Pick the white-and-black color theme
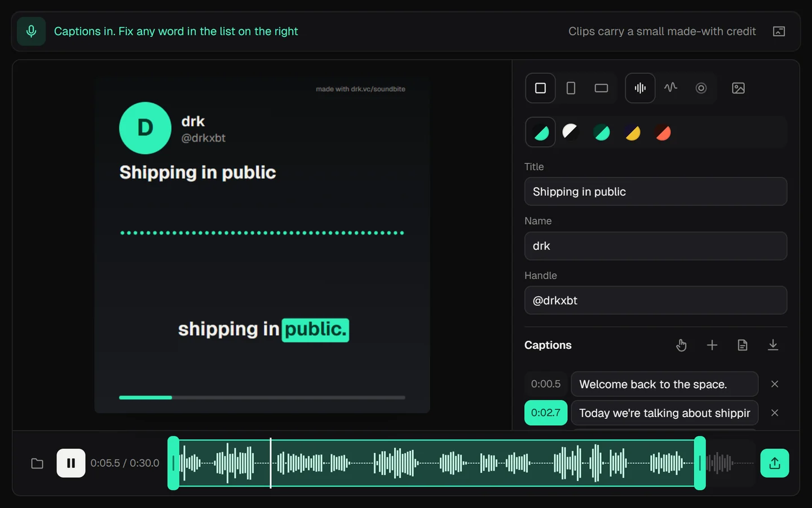 coord(571,133)
